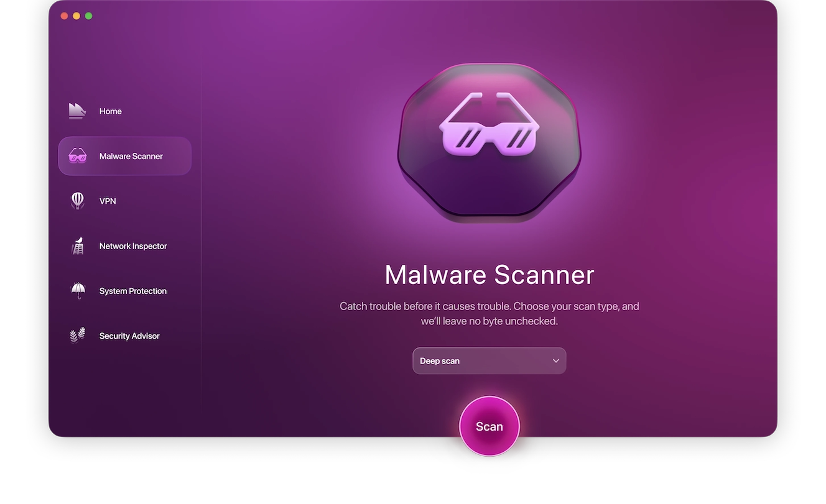Open VPN via the hot air balloon icon

pos(77,200)
